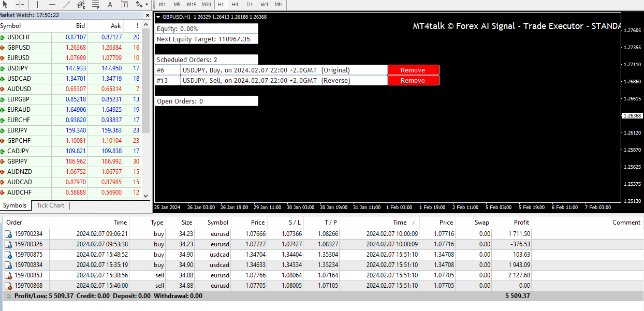Select the text label tool
644x311 pixels.
(124, 4)
